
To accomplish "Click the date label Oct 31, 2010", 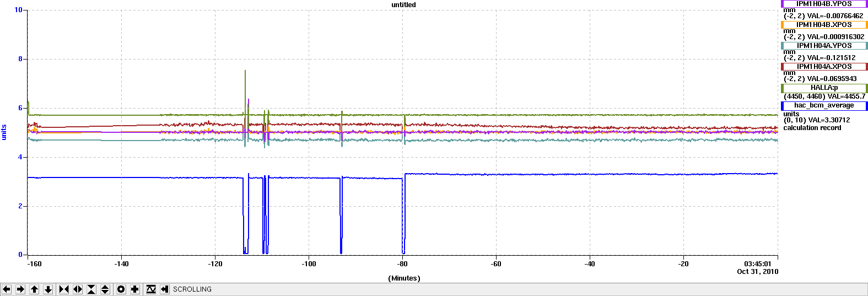I will click(758, 272).
